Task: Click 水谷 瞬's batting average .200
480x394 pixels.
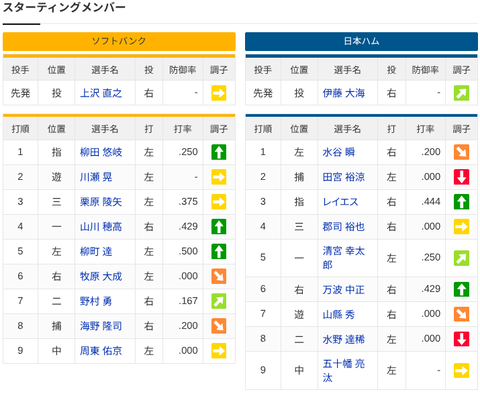Action: [431, 152]
